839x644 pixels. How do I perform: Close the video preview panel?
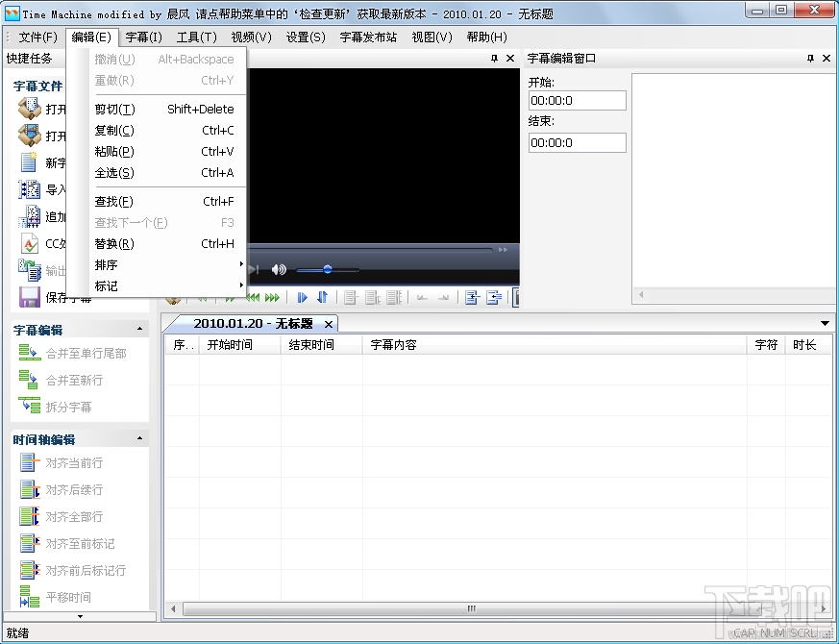click(510, 59)
